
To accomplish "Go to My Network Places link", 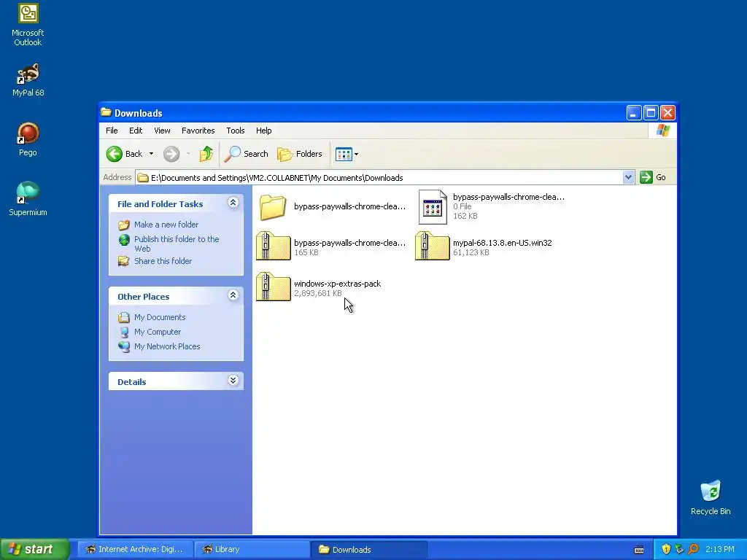I will [x=167, y=346].
